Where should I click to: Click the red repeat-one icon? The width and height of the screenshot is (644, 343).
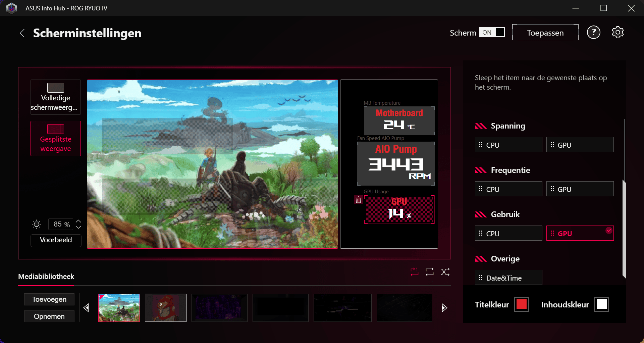tap(415, 272)
